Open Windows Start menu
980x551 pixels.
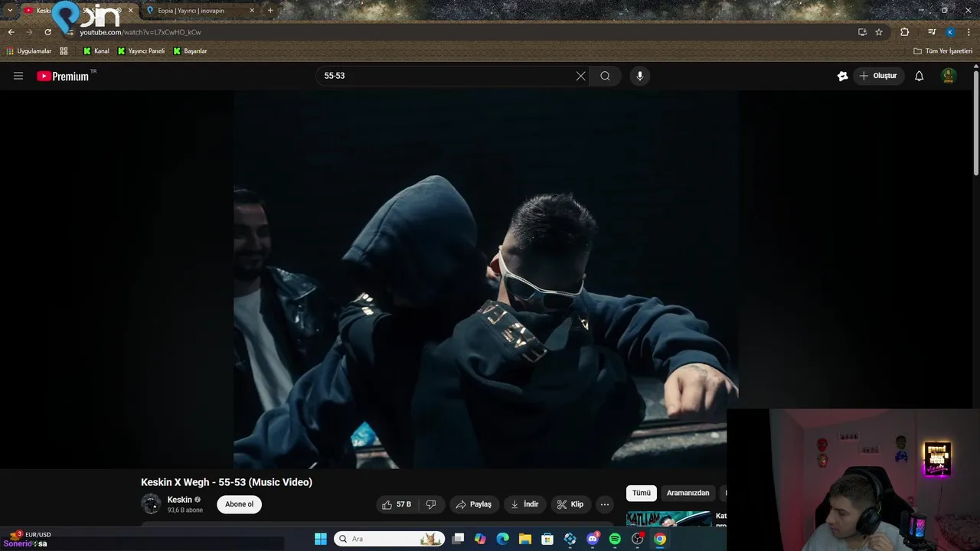(321, 539)
